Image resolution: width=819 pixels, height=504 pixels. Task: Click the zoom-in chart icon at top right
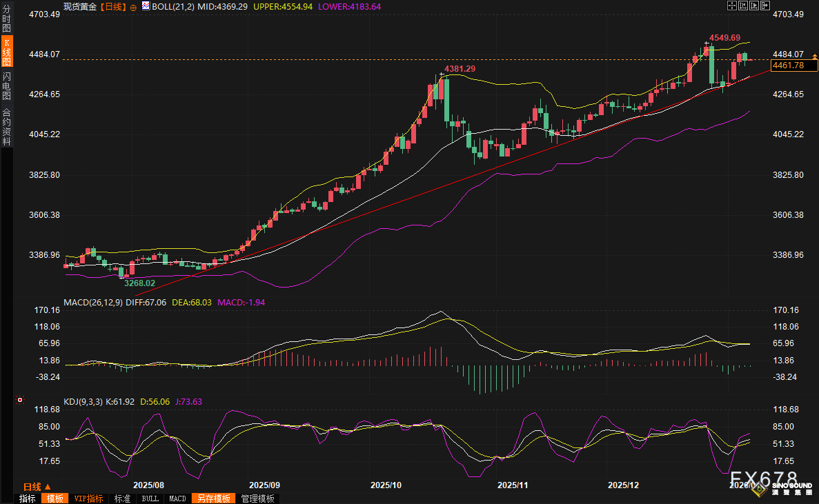coord(742,6)
